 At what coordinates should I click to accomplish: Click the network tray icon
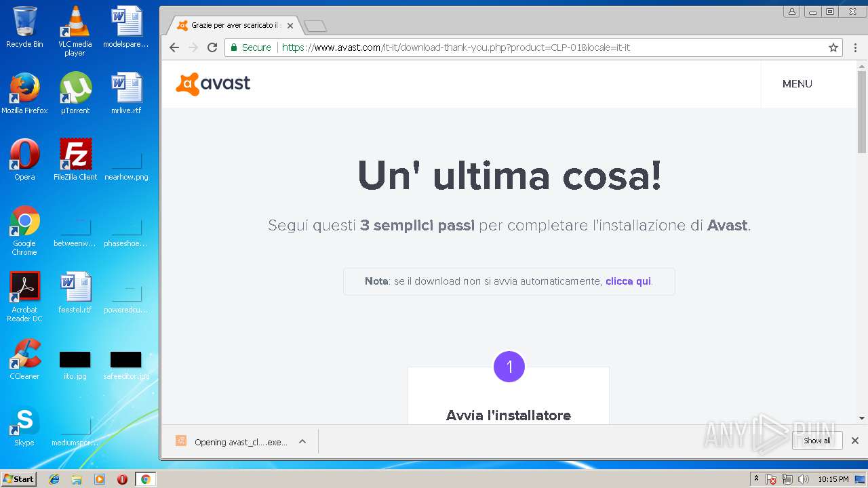coord(787,479)
